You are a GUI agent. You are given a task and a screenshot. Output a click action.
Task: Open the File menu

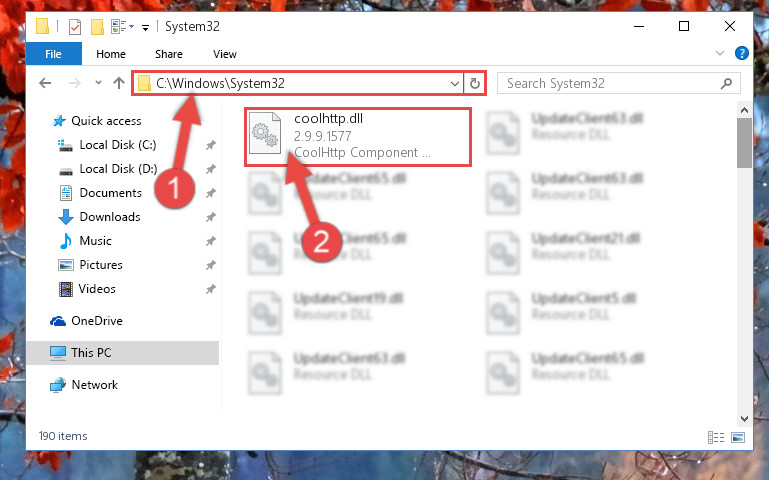click(x=53, y=53)
